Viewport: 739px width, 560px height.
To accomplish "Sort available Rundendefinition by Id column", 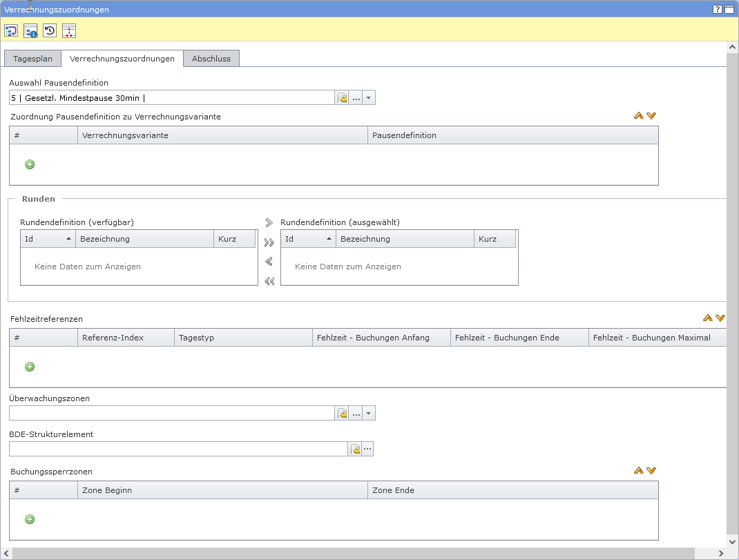I will click(x=47, y=239).
